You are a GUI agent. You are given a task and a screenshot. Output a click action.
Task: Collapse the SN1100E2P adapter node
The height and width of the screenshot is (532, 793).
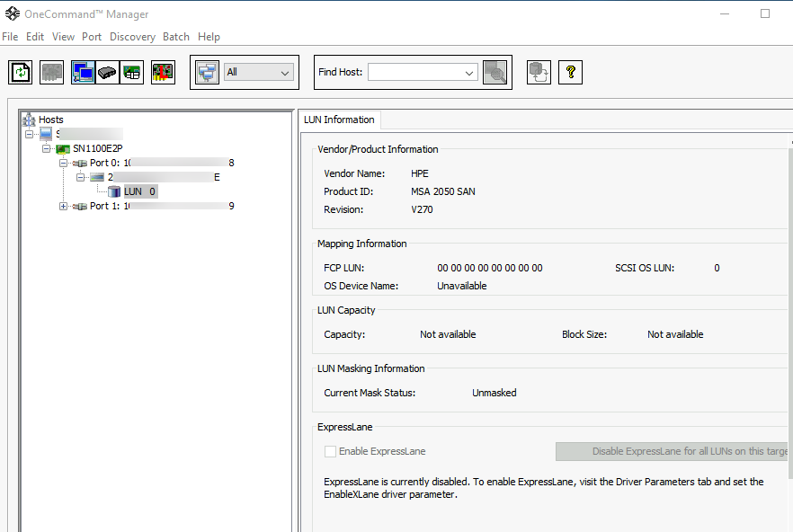(x=47, y=148)
